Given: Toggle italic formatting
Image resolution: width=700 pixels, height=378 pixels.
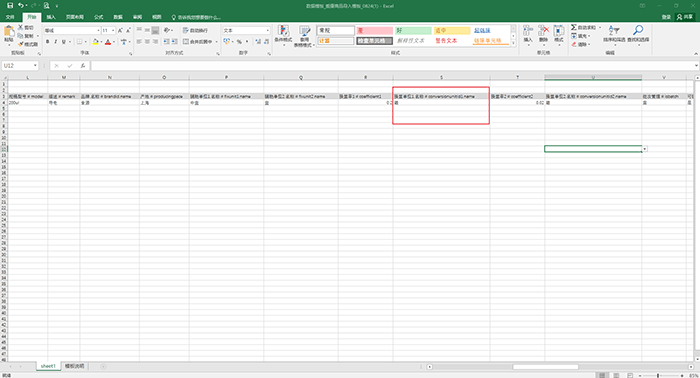Looking at the screenshot, I should coord(55,42).
